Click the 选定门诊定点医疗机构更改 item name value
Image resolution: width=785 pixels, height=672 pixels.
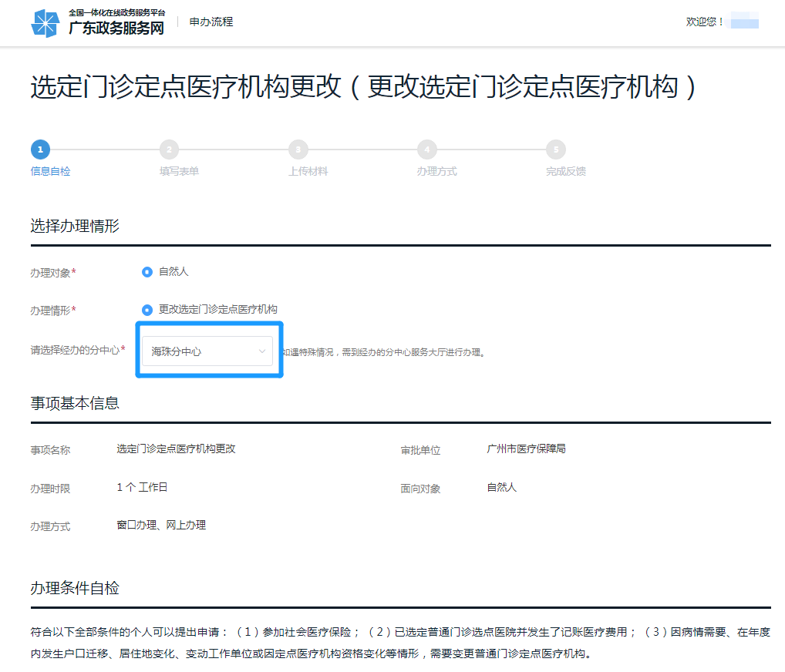coord(177,449)
